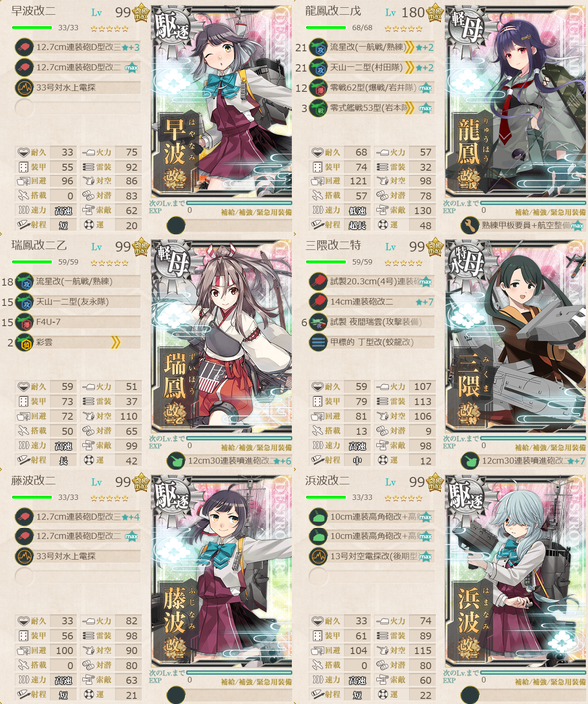Click the 13号対空電探改 radar icon on 浜波

click(x=318, y=556)
